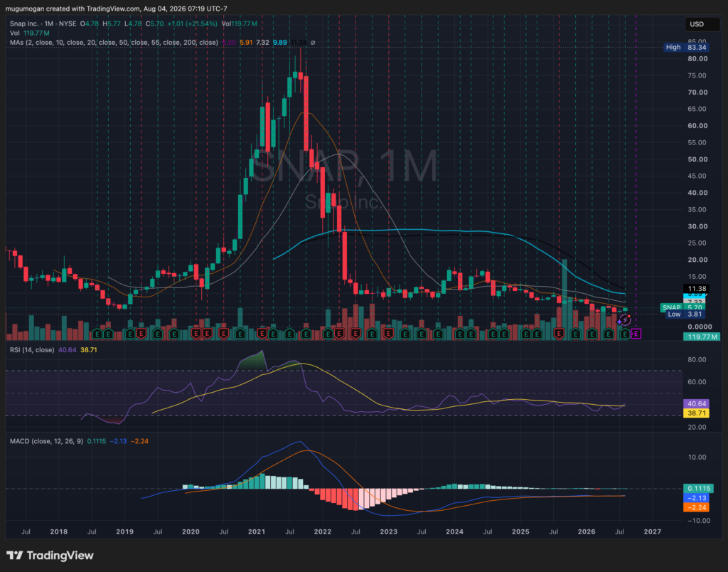This screenshot has width=728, height=572.
Task: Click the red earnings marker at January 2023
Action: [x=389, y=334]
